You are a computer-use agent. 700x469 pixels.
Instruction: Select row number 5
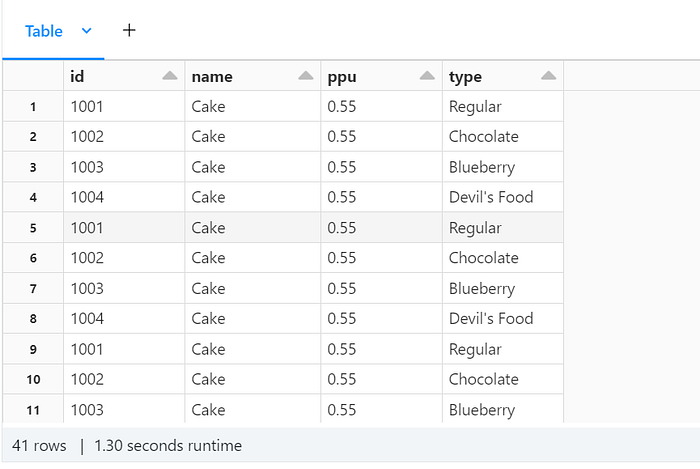(33, 228)
